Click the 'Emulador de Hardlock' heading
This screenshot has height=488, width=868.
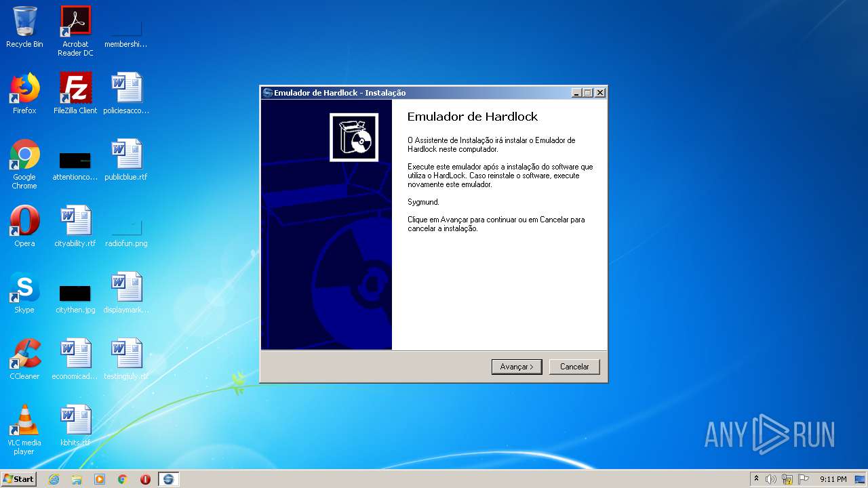click(x=473, y=117)
